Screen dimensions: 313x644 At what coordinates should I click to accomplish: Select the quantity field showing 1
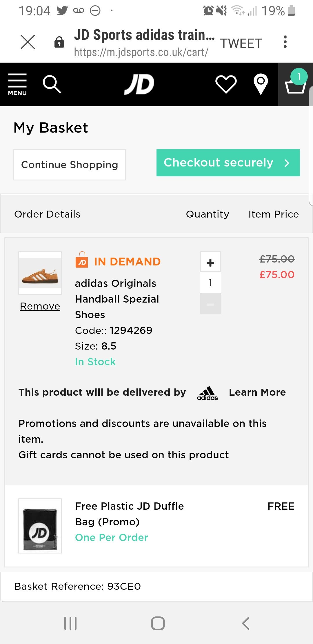point(210,283)
